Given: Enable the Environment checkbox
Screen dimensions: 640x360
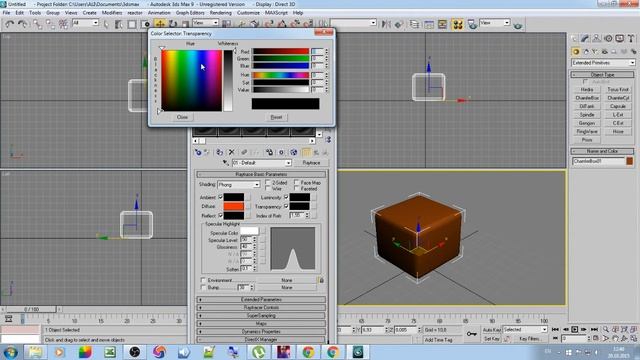Looking at the screenshot, I should (203, 280).
